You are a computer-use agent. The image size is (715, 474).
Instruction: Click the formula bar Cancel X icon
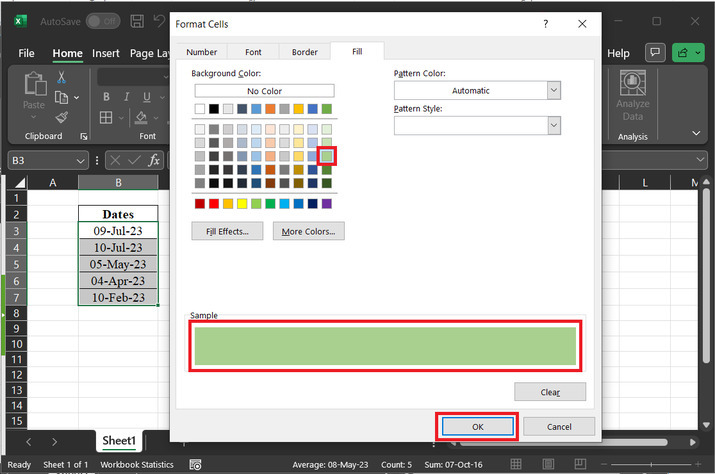coord(115,161)
